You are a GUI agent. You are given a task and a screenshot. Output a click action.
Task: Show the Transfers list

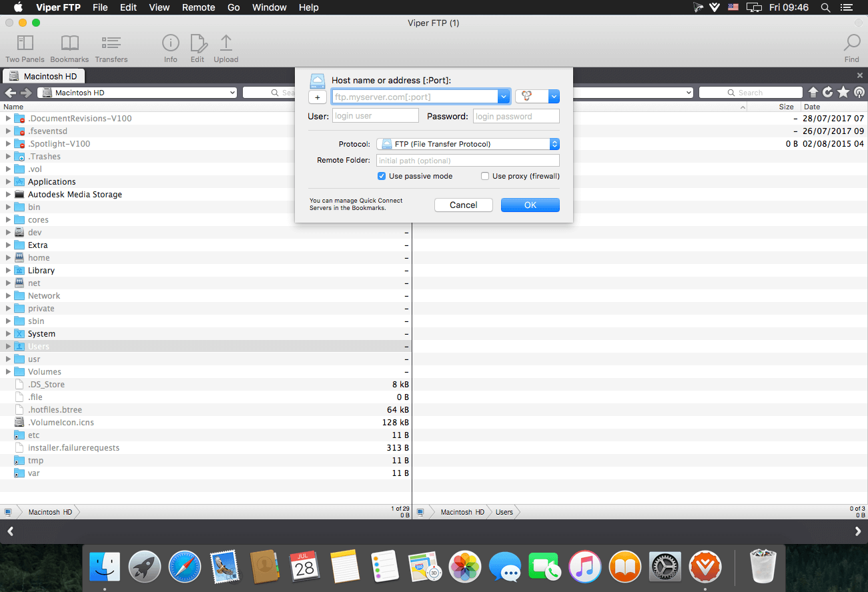(111, 49)
